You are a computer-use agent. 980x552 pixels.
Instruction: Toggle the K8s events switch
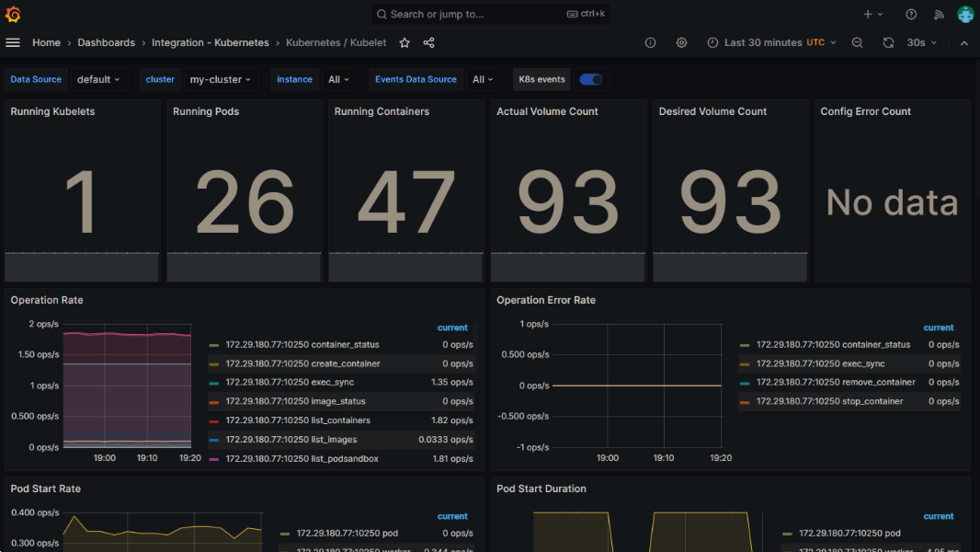point(590,79)
